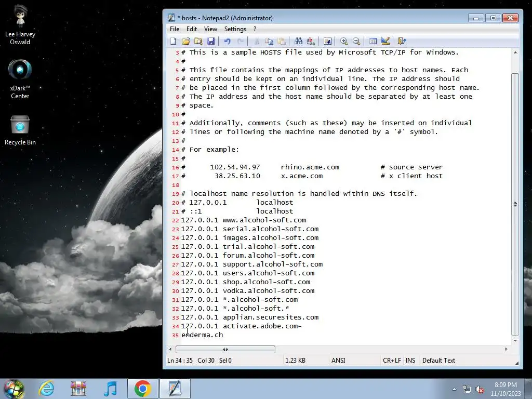The width and height of the screenshot is (532, 399).
Task: Open Customize Schemes ruler-pencil icon
Action: 385,41
